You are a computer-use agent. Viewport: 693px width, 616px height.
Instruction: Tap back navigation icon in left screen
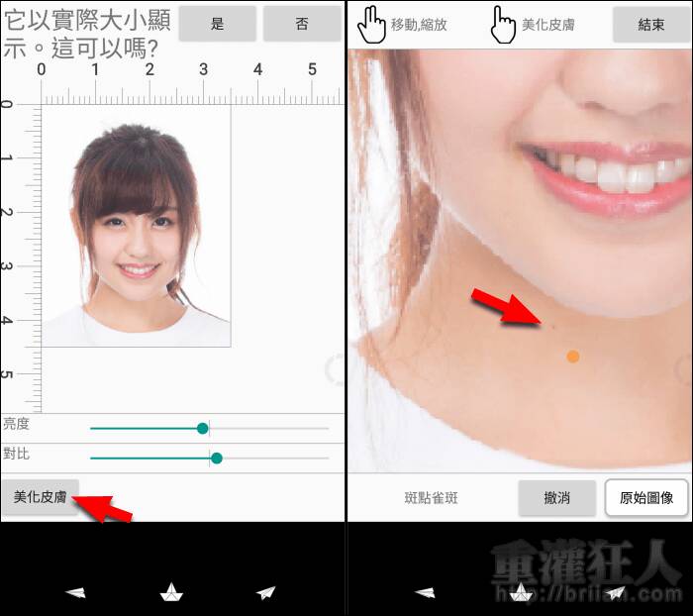pyautogui.click(x=75, y=592)
